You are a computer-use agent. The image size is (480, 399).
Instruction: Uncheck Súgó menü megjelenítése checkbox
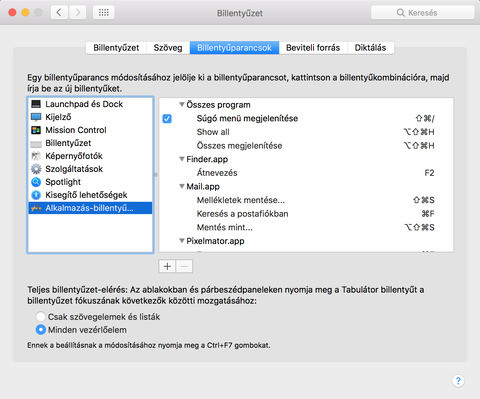click(x=167, y=118)
